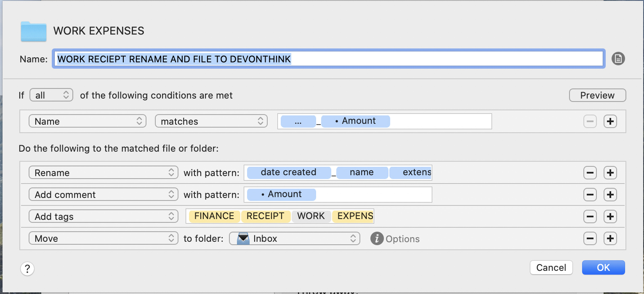Image resolution: width=644 pixels, height=294 pixels.
Task: Open the 'Name' condition attribute dropdown
Action: pyautogui.click(x=87, y=121)
